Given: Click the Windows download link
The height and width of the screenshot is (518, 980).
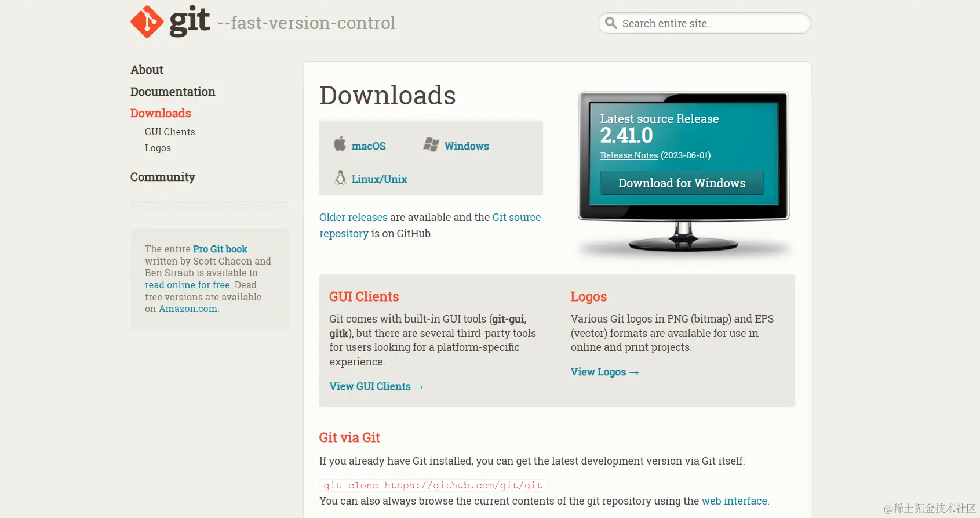Looking at the screenshot, I should 467,146.
